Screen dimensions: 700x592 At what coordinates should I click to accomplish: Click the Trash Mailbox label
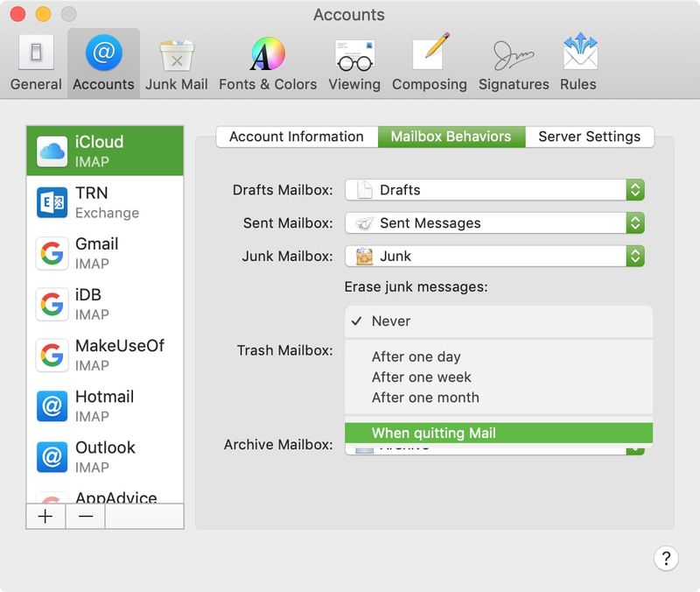(x=285, y=350)
